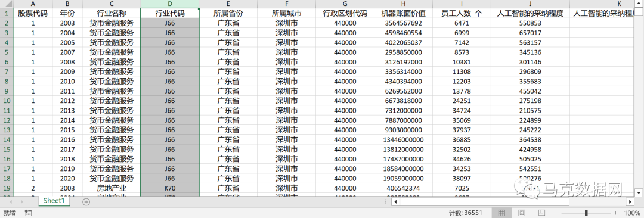Select column J header
This screenshot has height=218, width=644.
click(530, 4)
